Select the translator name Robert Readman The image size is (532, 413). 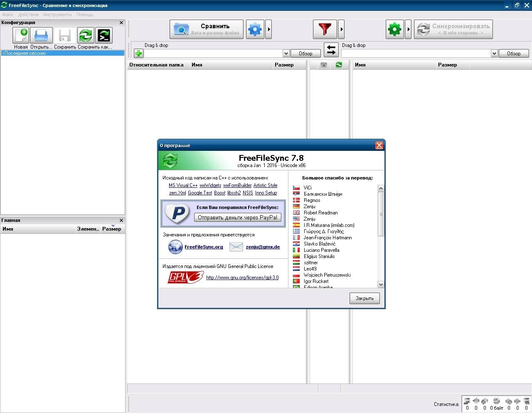coord(320,213)
